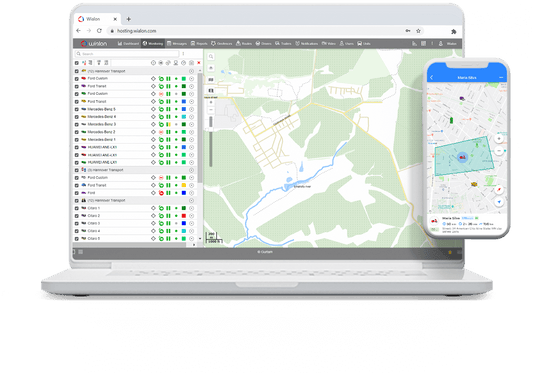The width and height of the screenshot is (533, 373).
Task: Zoom in on the desktop map
Action: pyautogui.click(x=211, y=102)
